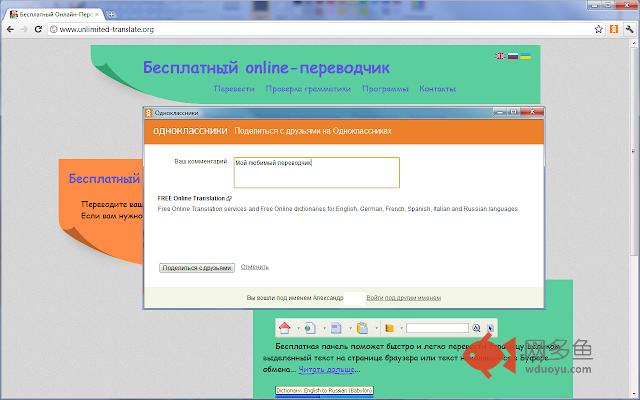The image size is (640, 400).
Task: Click the Odnoklassniki logo in popup title bar
Action: click(x=149, y=113)
